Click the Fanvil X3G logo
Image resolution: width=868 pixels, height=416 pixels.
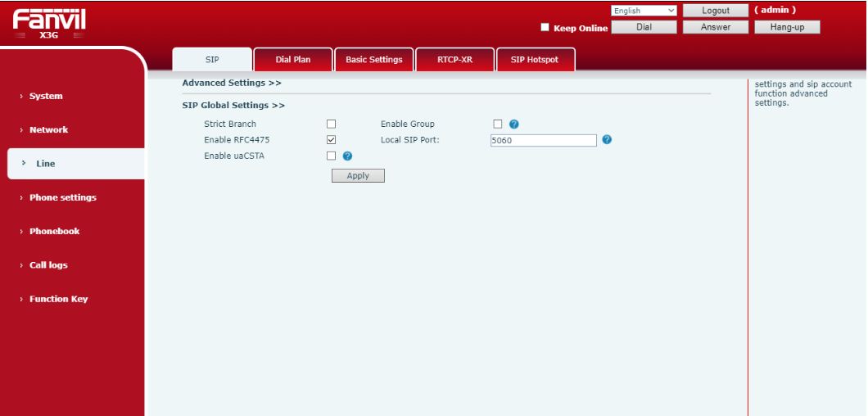point(49,24)
